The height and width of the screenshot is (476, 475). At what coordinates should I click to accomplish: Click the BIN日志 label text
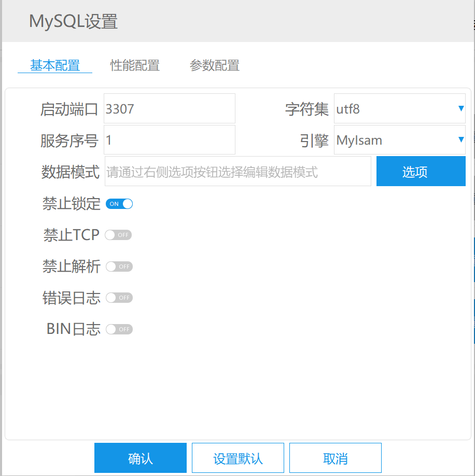pos(74,329)
